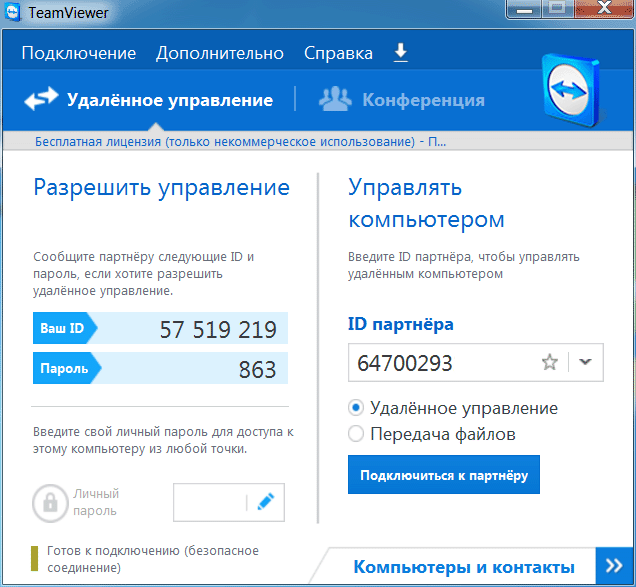Click the Разрешить управление heading

pyautogui.click(x=161, y=188)
